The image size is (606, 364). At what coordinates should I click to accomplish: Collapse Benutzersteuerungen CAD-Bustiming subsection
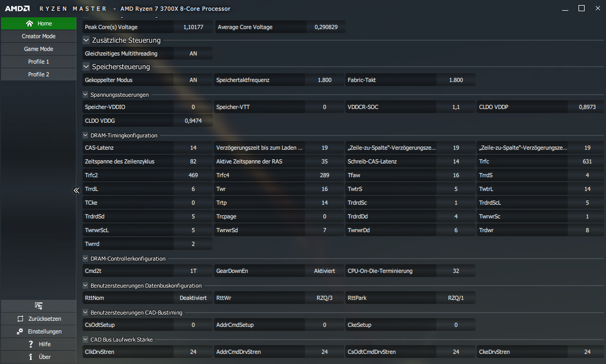coord(86,312)
